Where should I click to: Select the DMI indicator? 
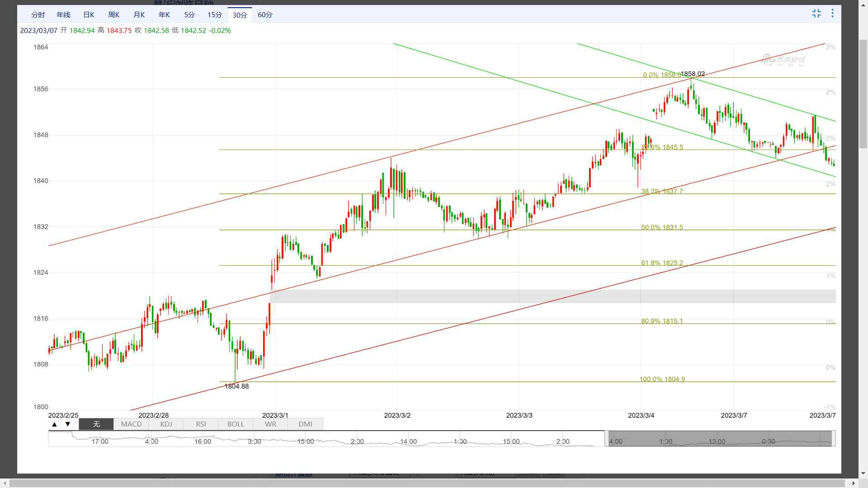tap(305, 424)
